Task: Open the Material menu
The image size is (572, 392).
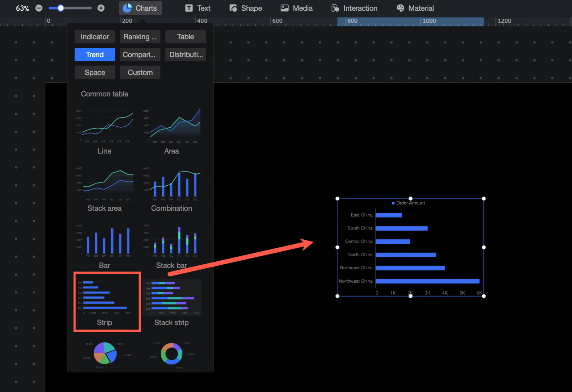Action: tap(415, 8)
